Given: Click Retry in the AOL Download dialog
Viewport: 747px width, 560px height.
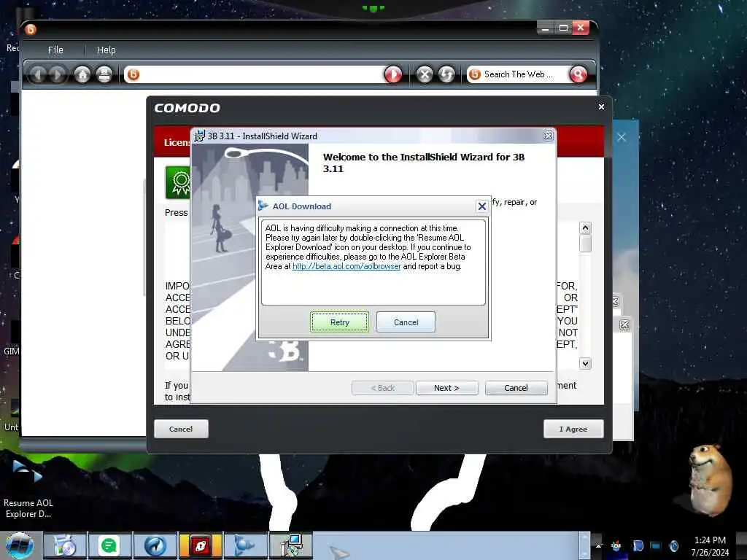Looking at the screenshot, I should click(x=339, y=322).
